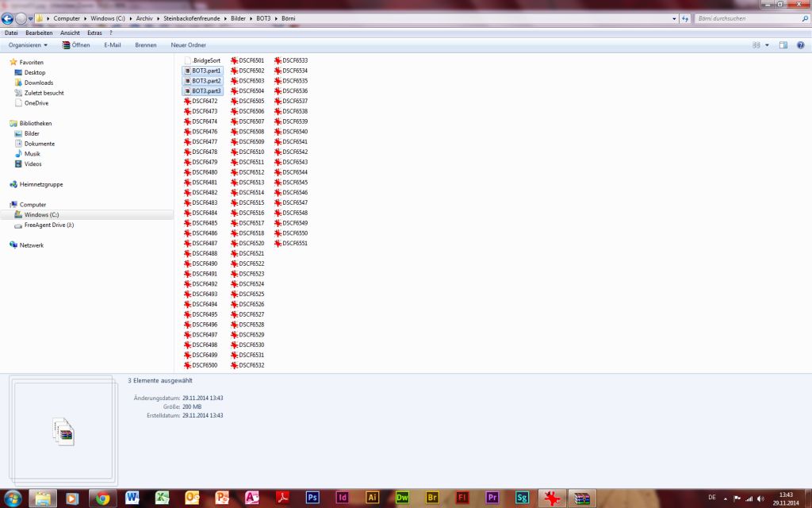Start Dreamweaver from the taskbar

point(401,498)
